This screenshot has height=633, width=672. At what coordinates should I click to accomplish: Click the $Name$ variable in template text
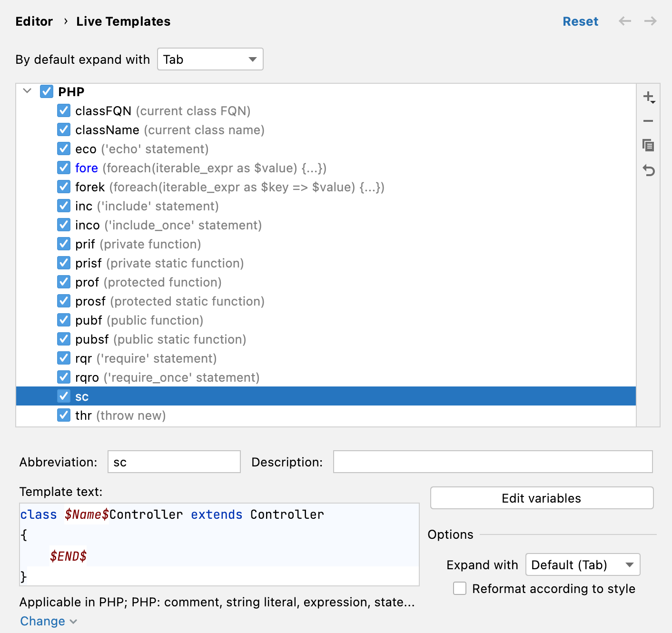pos(87,514)
